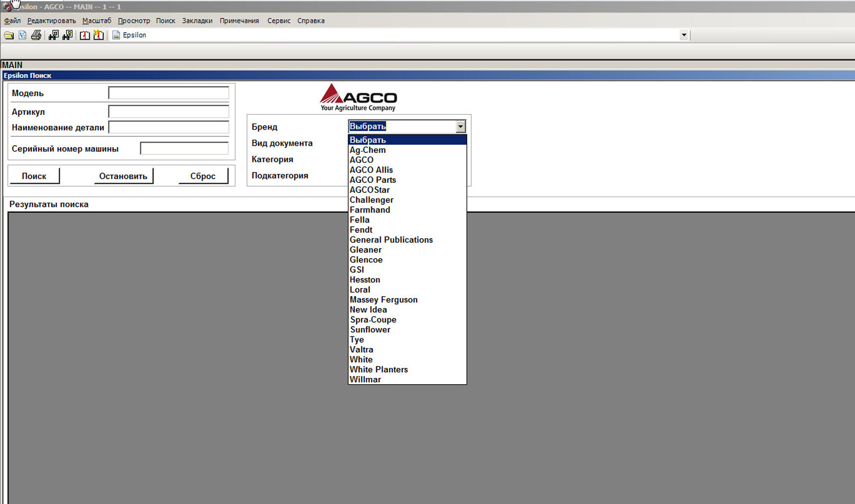
Task: Collapse the Бренд dropdown via its arrow
Action: (x=460, y=127)
